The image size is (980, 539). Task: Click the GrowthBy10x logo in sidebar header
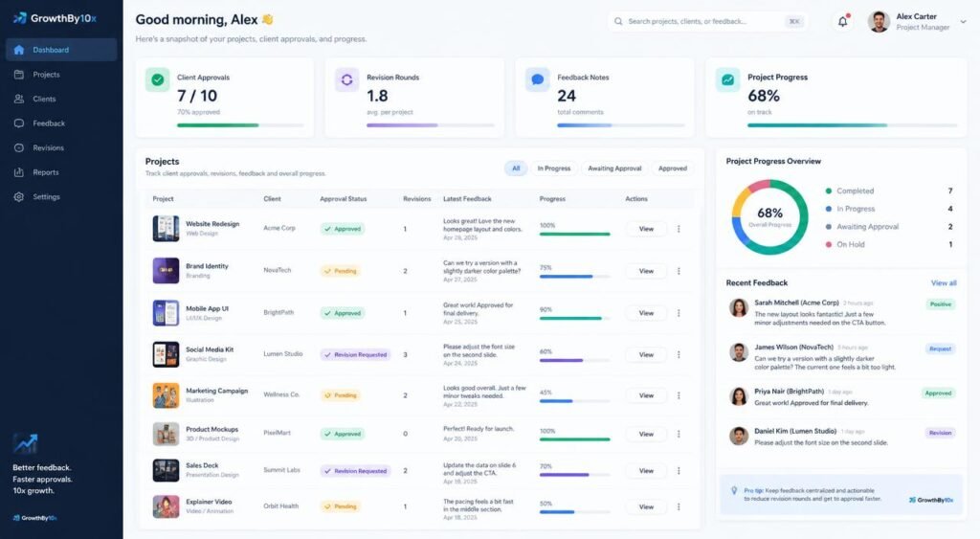pyautogui.click(x=55, y=18)
